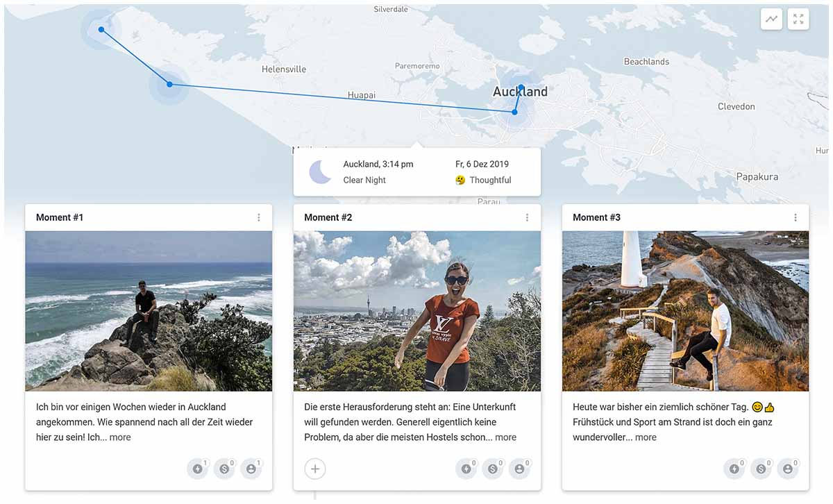Click the "Auckland, 3:14 pm" text
This screenshot has height=504, width=833.
click(378, 165)
